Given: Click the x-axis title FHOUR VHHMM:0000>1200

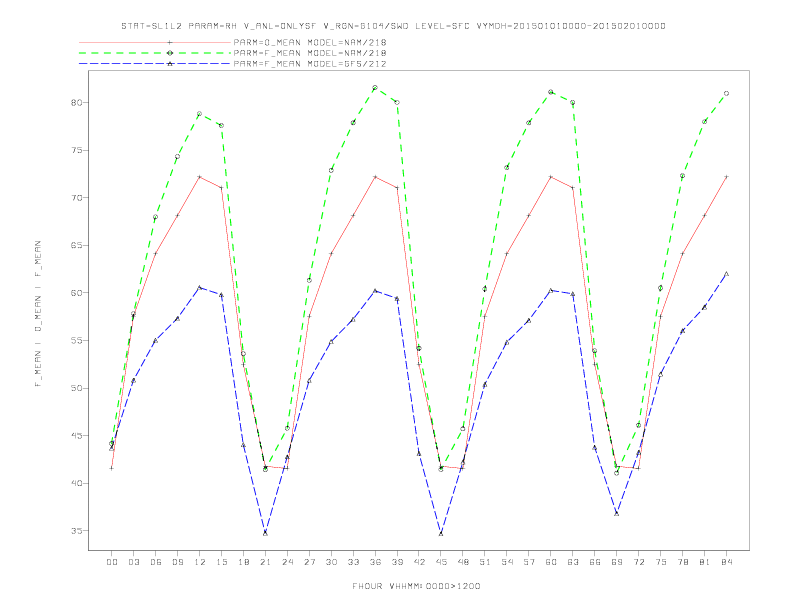Looking at the screenshot, I should pos(416,586).
